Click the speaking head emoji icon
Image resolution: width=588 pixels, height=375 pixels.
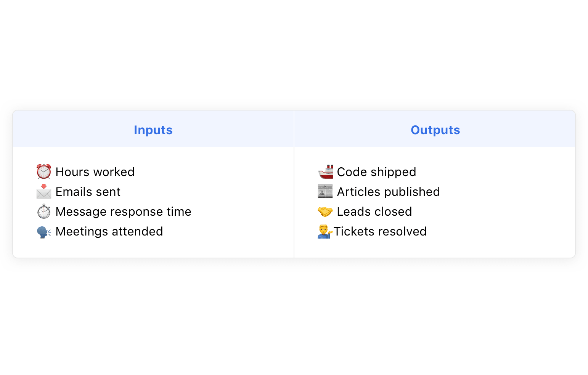pyautogui.click(x=44, y=232)
